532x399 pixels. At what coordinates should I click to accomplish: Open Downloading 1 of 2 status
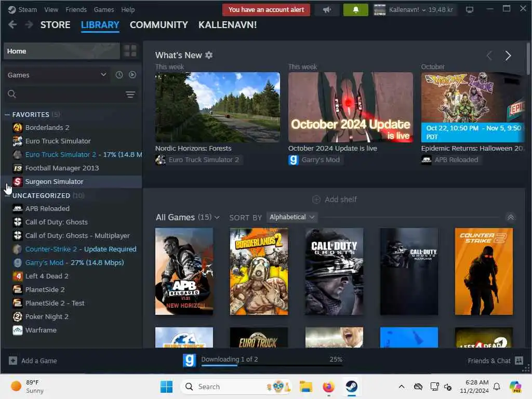pos(230,359)
